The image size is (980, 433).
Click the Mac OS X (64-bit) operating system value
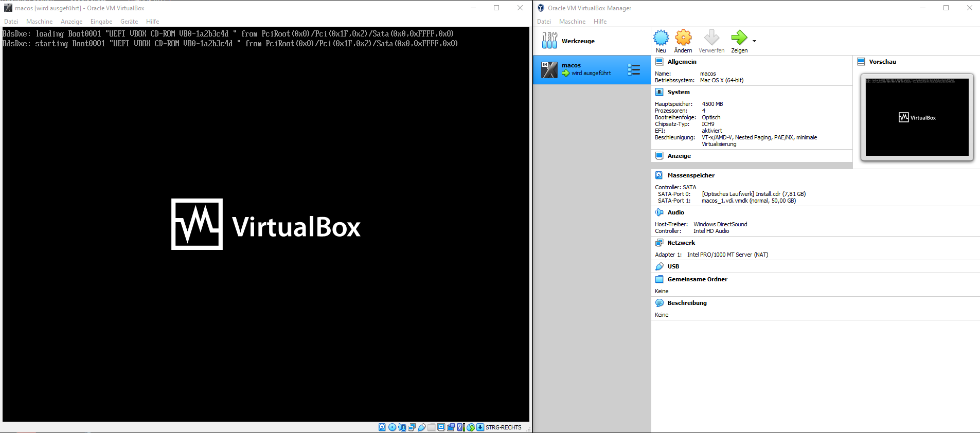tap(722, 81)
